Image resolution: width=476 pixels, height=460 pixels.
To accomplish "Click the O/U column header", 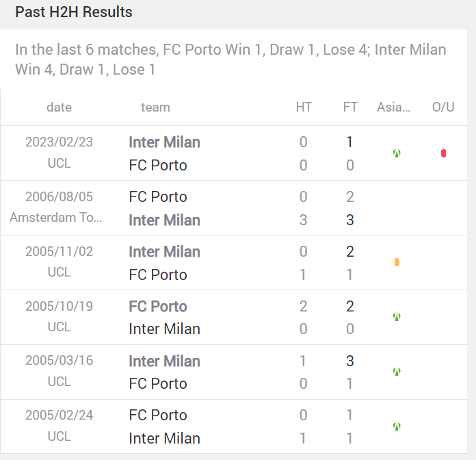I will (x=443, y=107).
